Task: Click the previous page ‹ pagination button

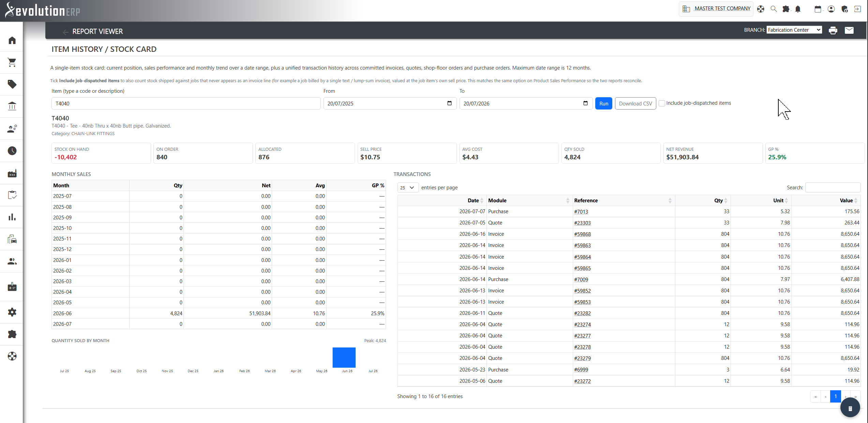Action: [825, 396]
